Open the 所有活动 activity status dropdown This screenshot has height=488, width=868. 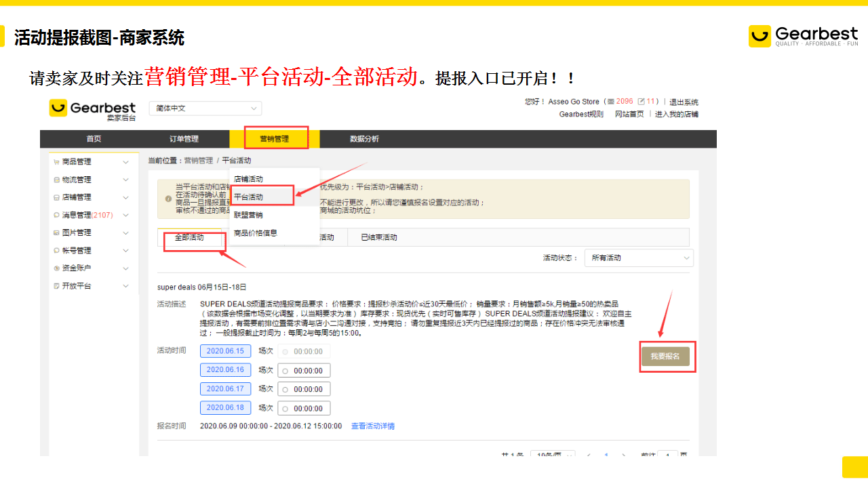pyautogui.click(x=639, y=258)
